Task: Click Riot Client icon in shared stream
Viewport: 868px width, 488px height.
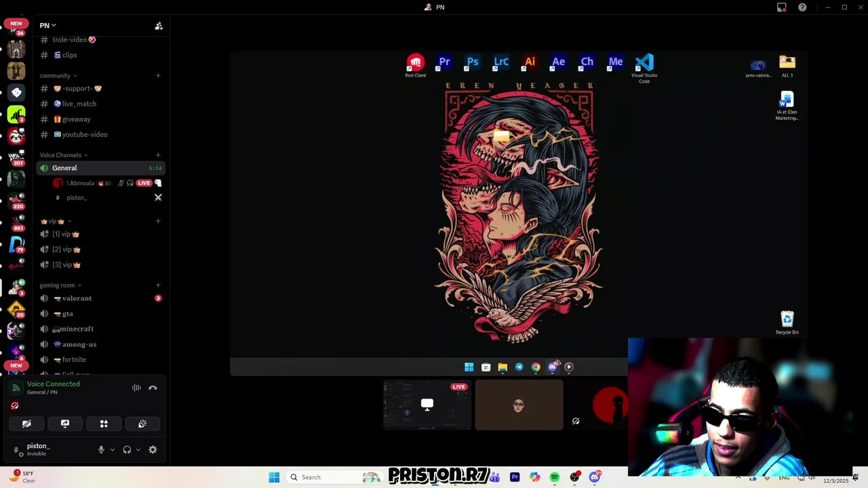Action: [x=416, y=66]
